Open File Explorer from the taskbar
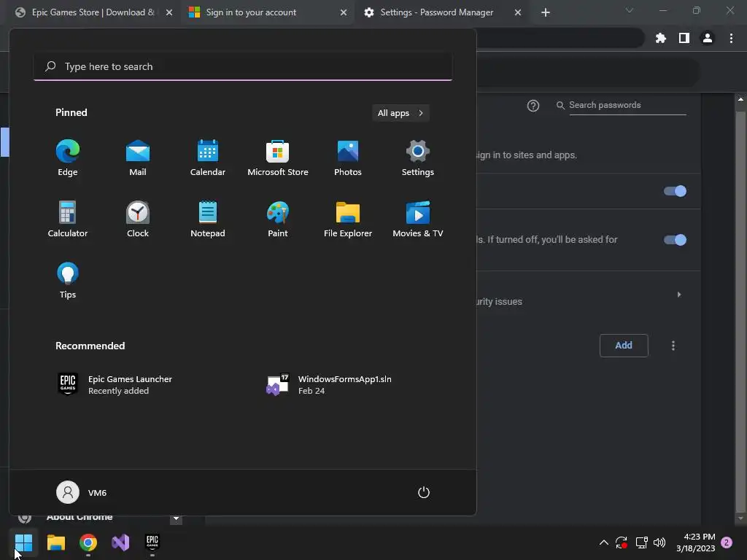This screenshot has height=560, width=747. tap(55, 542)
